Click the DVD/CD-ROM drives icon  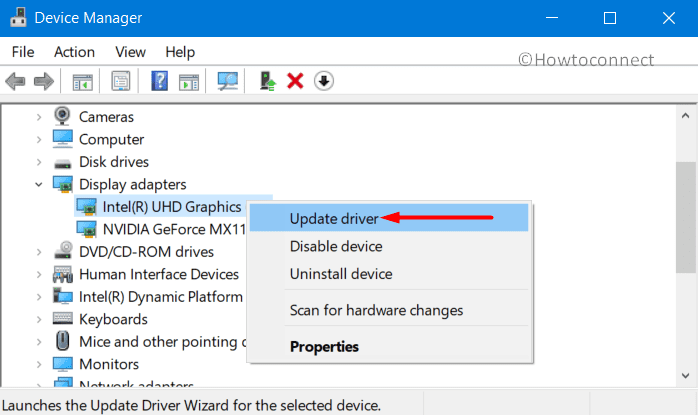pyautogui.click(x=63, y=251)
